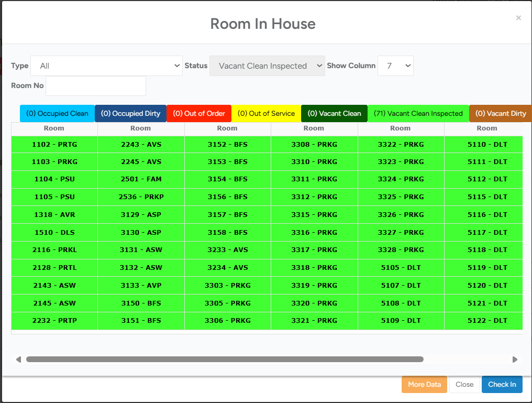532x403 pixels.
Task: Select room 2501 - FAM
Action: click(x=141, y=179)
